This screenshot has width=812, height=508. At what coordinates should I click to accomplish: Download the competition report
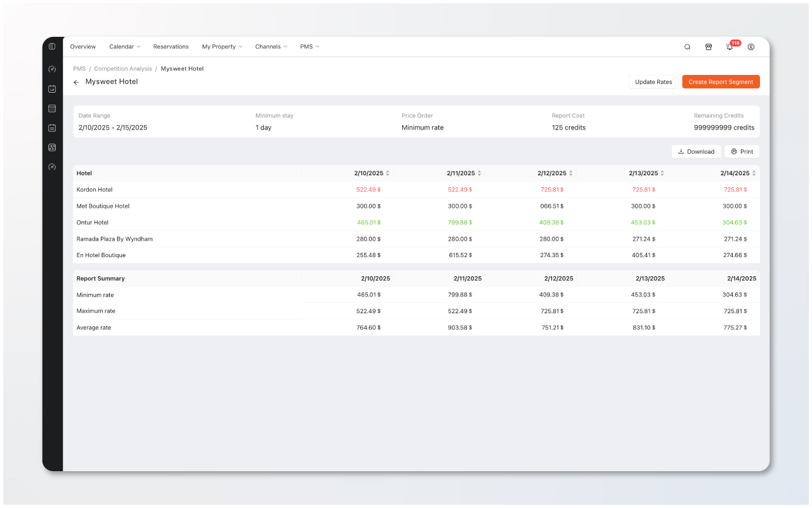click(x=696, y=152)
